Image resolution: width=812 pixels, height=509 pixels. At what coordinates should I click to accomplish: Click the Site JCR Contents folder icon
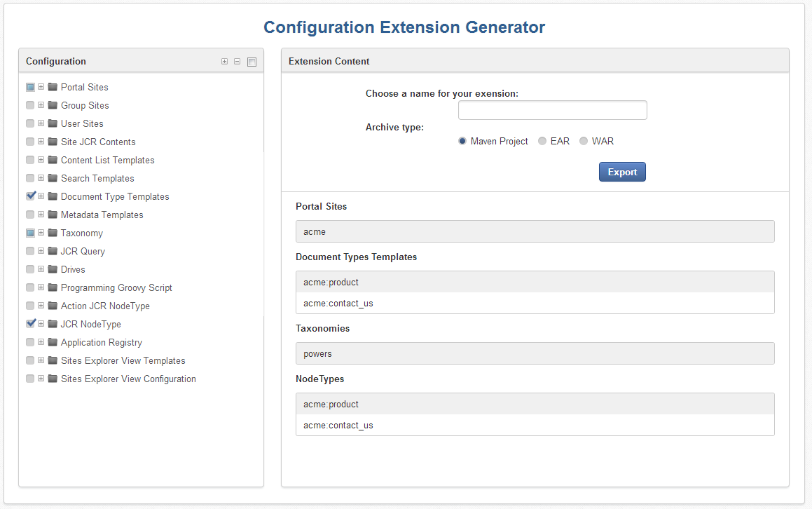point(53,142)
